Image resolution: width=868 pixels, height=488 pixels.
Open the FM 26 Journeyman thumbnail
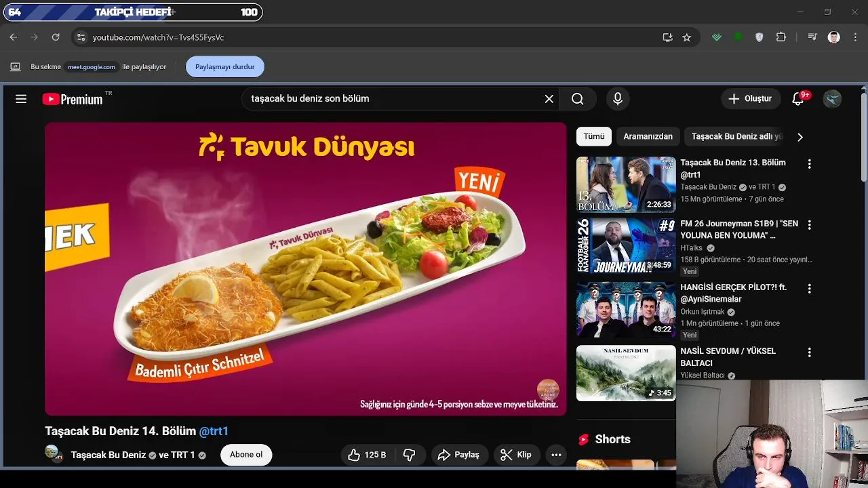coord(626,245)
